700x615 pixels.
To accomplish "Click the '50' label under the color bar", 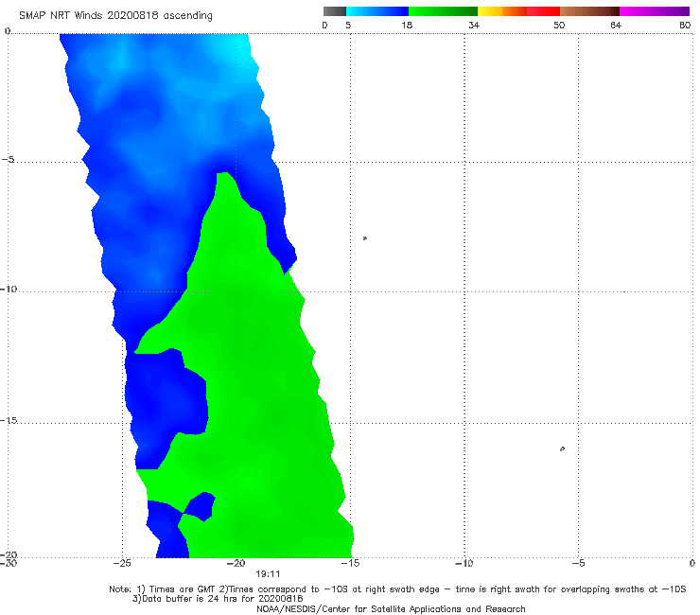I will point(559,25).
